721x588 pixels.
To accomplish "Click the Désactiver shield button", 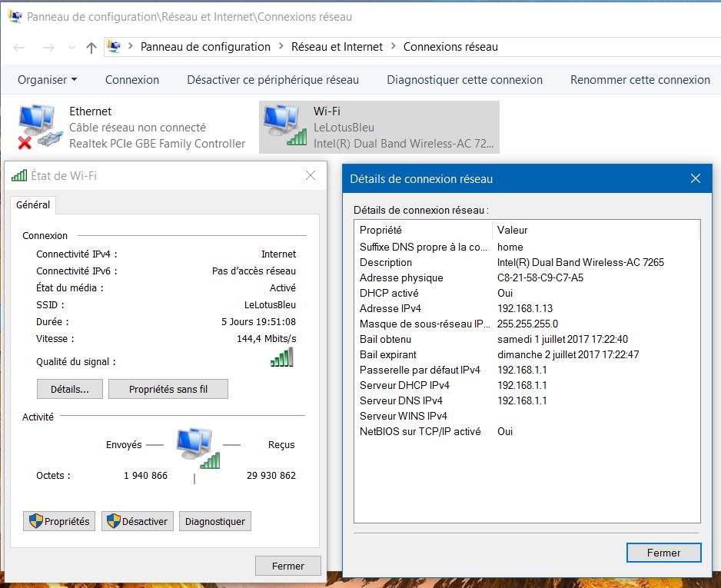I will pyautogui.click(x=138, y=521).
